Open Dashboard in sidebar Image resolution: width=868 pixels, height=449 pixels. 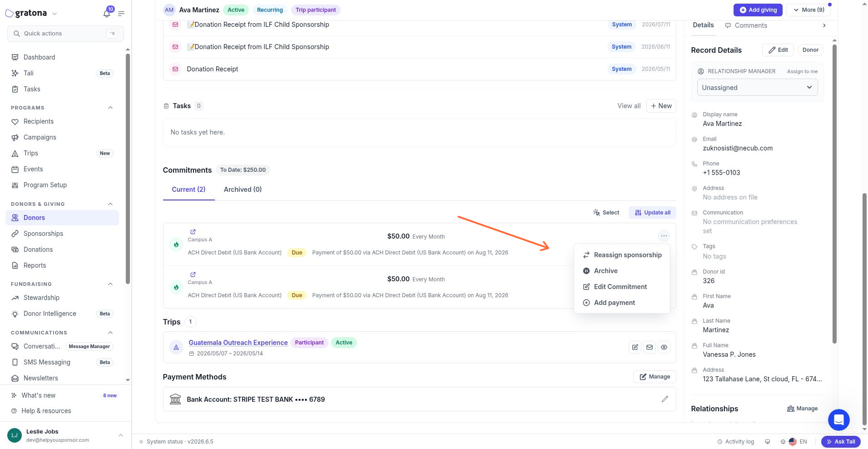click(62, 57)
